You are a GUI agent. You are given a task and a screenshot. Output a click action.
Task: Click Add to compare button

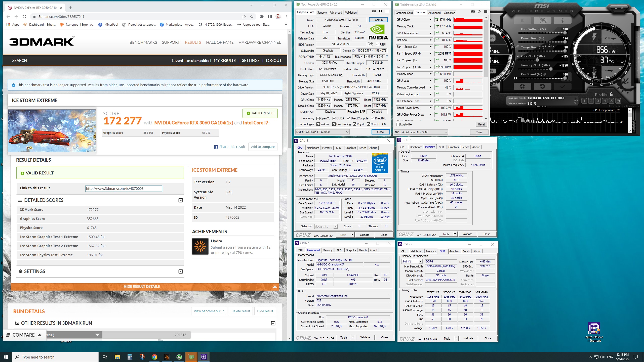click(263, 147)
